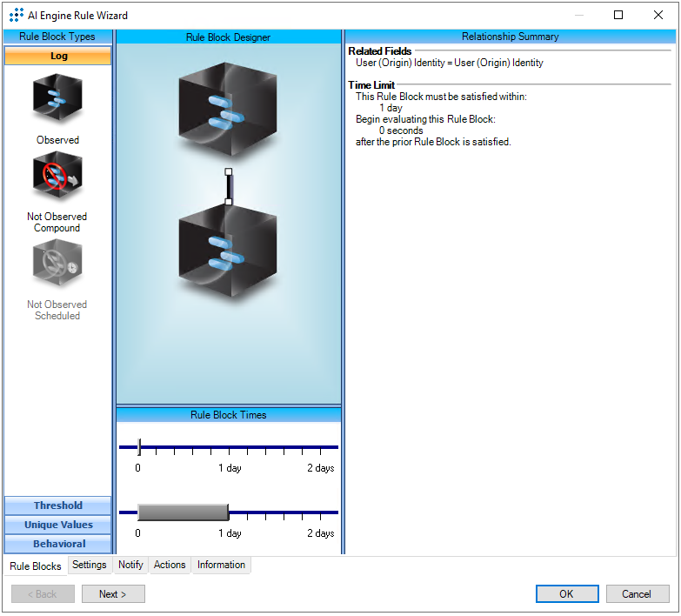Click the AI Engine Rule Wizard title icon
The height and width of the screenshot is (616, 681).
click(16, 15)
